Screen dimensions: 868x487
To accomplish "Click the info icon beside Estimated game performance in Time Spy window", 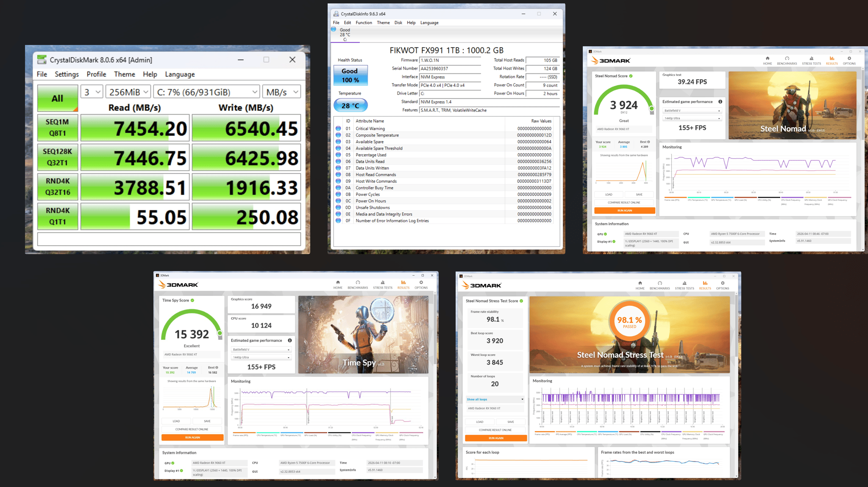I will (x=290, y=340).
